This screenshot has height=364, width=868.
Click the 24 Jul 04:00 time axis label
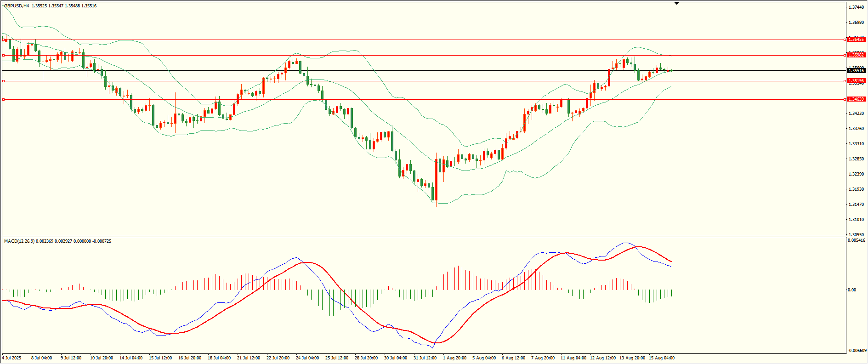pos(307,358)
